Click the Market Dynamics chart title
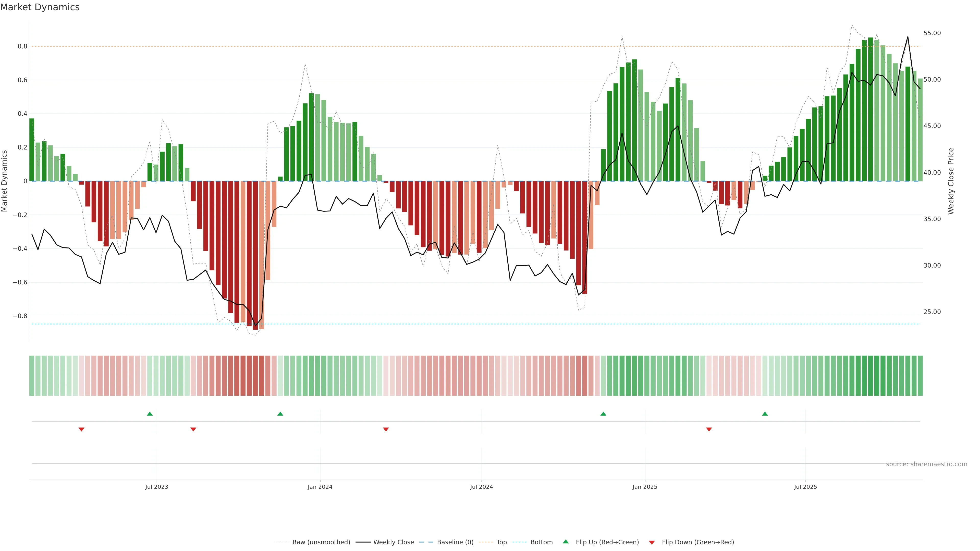Viewport: 980px width, 551px height. (x=40, y=7)
